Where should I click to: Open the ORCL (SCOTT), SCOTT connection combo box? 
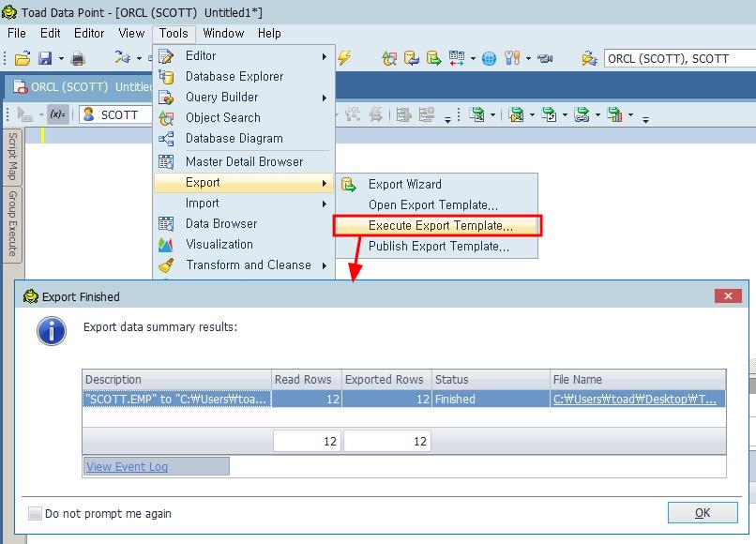click(677, 58)
